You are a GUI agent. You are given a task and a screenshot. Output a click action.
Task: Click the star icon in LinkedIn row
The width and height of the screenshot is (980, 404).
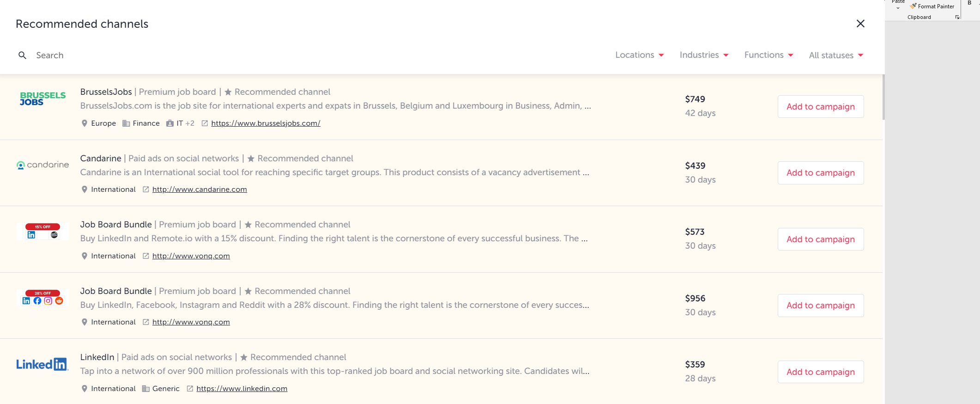click(x=244, y=357)
